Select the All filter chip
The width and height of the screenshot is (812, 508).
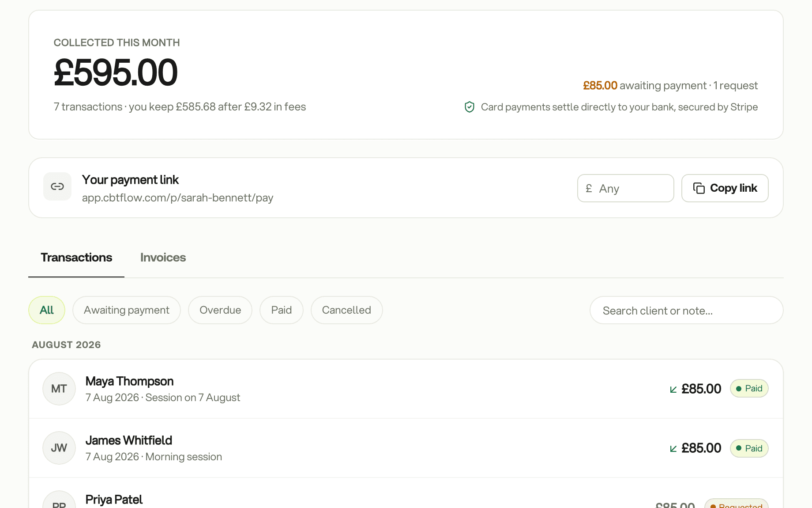(x=47, y=310)
